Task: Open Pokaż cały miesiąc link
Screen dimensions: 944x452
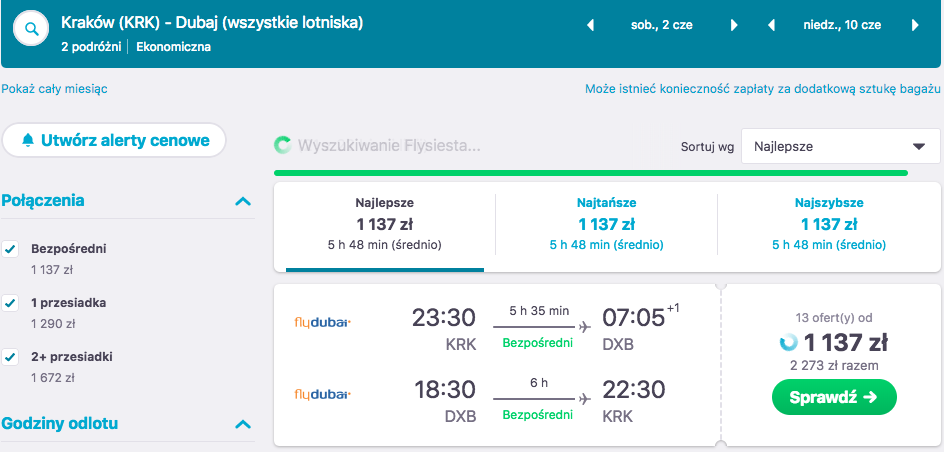Action: pos(54,89)
